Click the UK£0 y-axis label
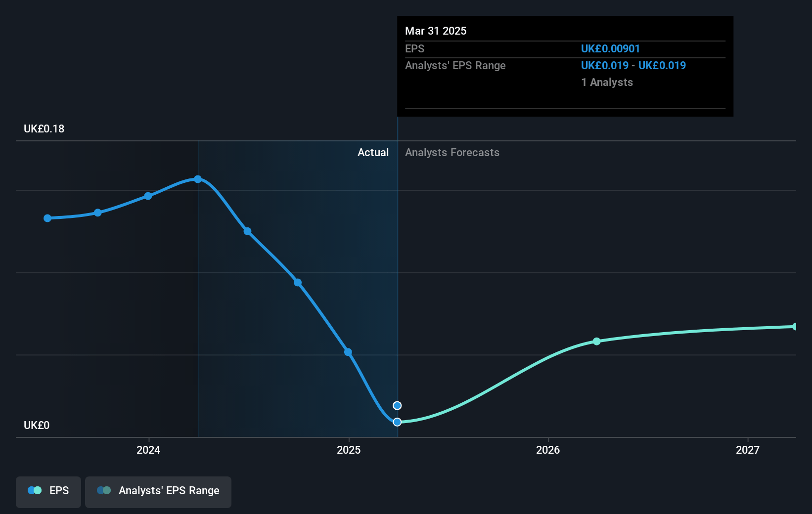 pyautogui.click(x=37, y=426)
